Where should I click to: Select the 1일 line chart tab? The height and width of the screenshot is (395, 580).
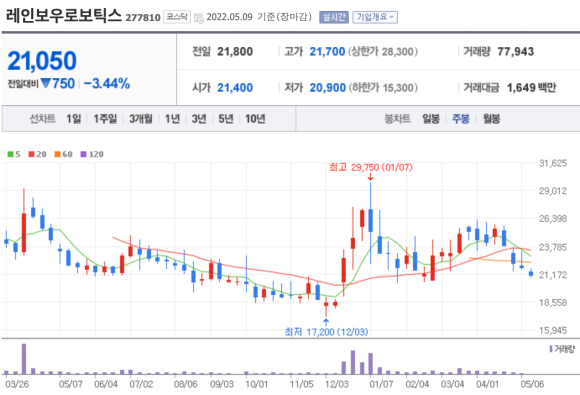73,119
